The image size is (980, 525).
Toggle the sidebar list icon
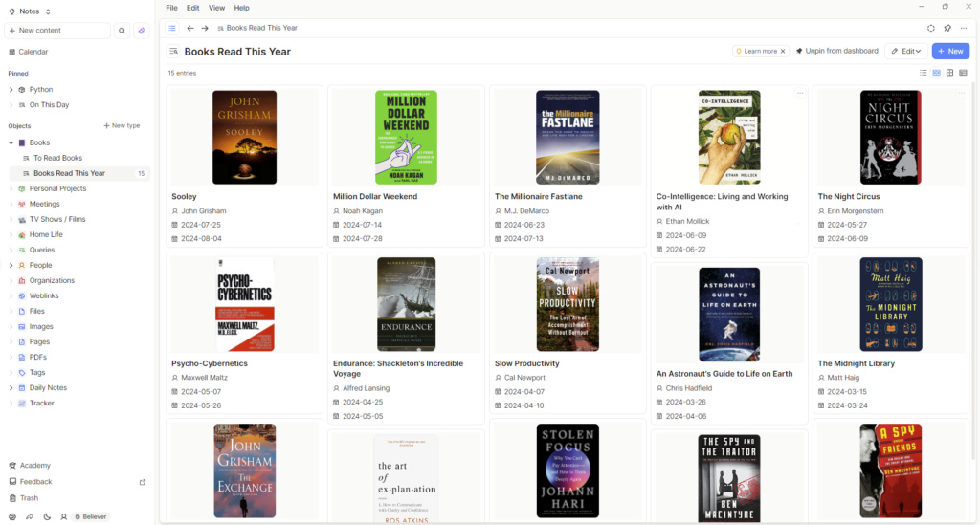(172, 28)
